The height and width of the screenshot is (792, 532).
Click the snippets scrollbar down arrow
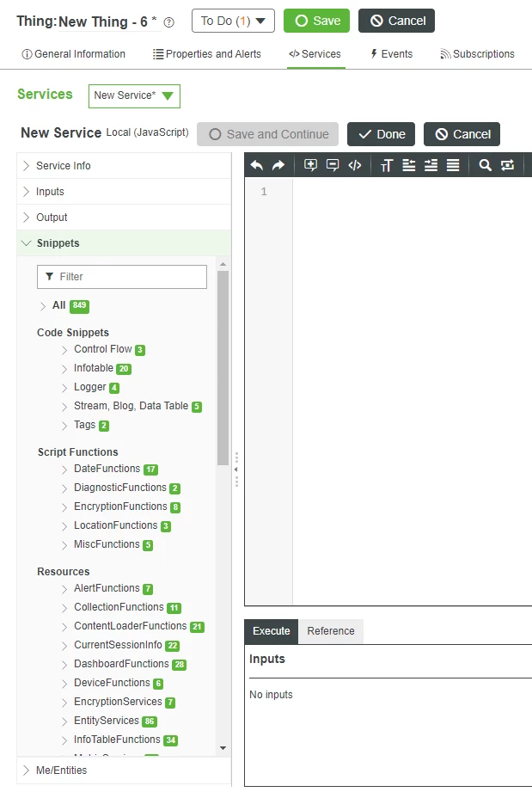223,748
